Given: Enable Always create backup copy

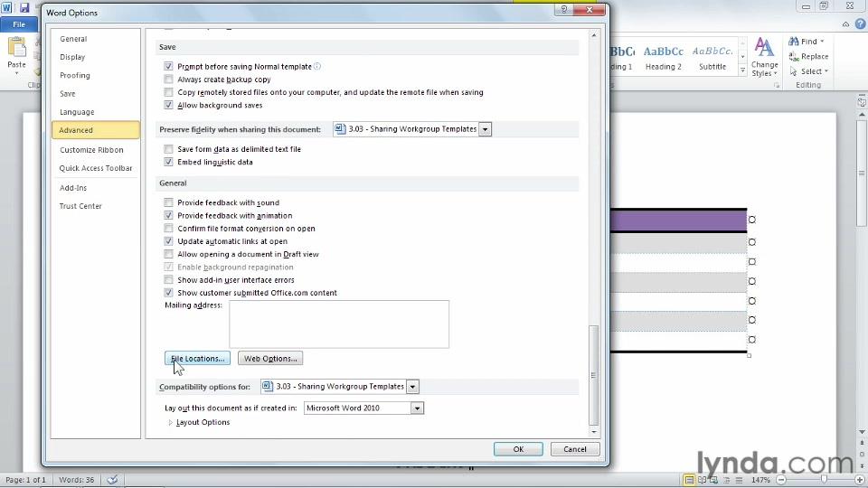Looking at the screenshot, I should click(168, 80).
